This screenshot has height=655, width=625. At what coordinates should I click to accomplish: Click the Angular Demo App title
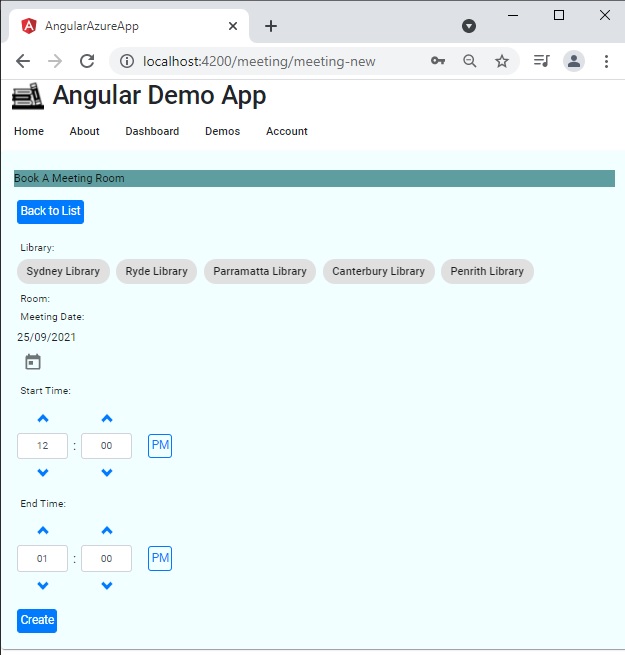pos(159,96)
